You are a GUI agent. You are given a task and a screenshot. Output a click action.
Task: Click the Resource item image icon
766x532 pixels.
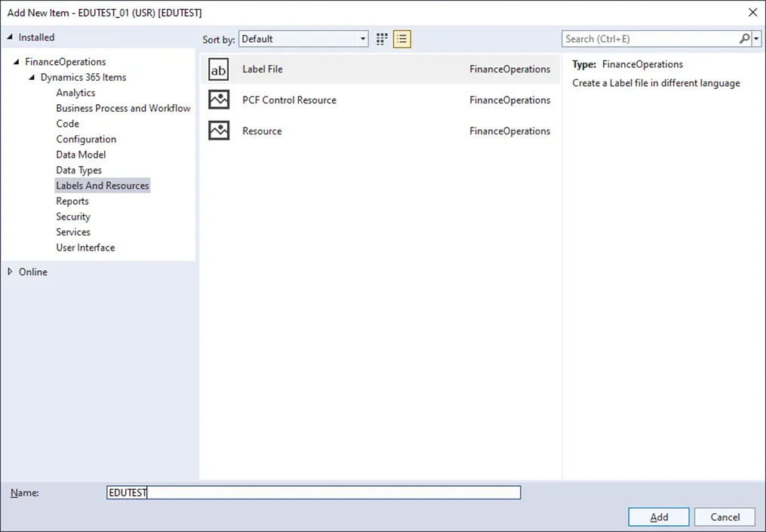pos(218,131)
